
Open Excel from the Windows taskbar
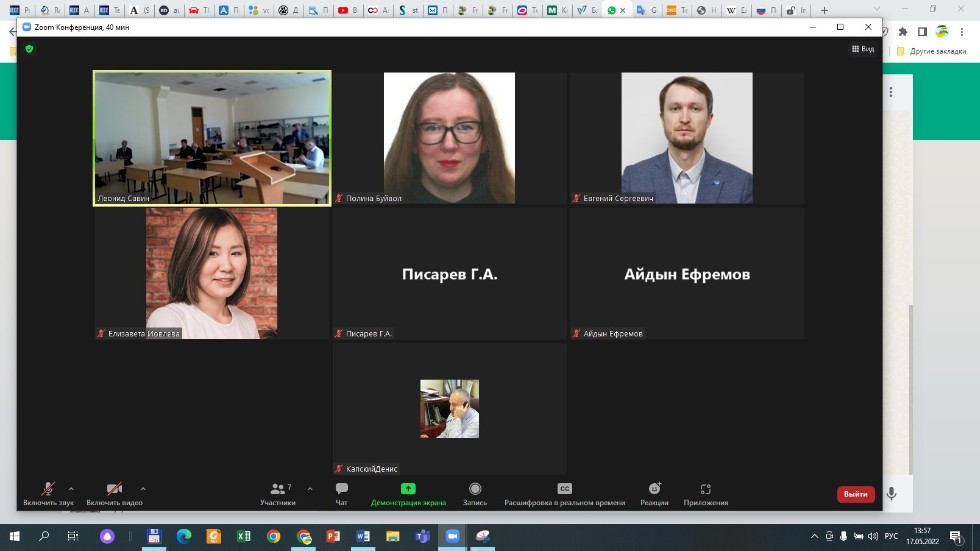pyautogui.click(x=243, y=536)
